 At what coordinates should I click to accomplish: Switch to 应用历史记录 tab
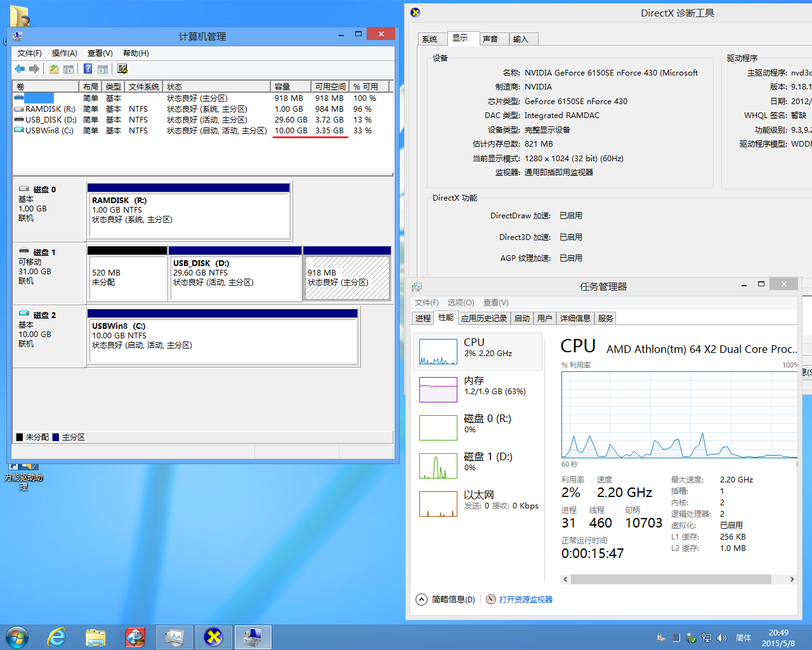coord(484,319)
